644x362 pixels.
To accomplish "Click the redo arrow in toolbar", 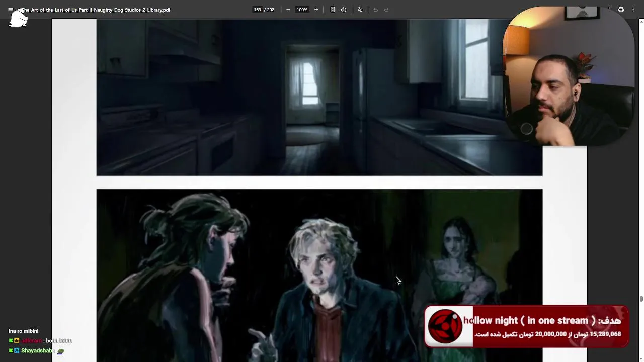I will tap(386, 10).
